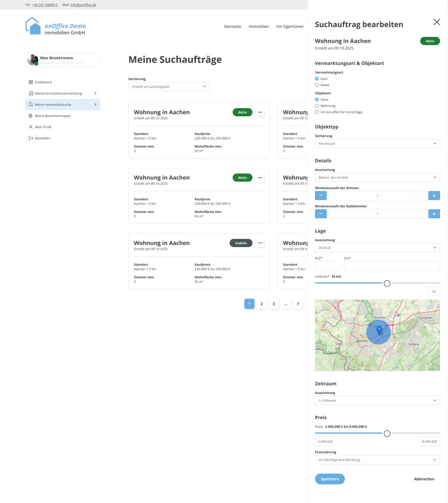Select Miete as Vermarktungsart
The height and width of the screenshot is (503, 448).
coord(317,85)
